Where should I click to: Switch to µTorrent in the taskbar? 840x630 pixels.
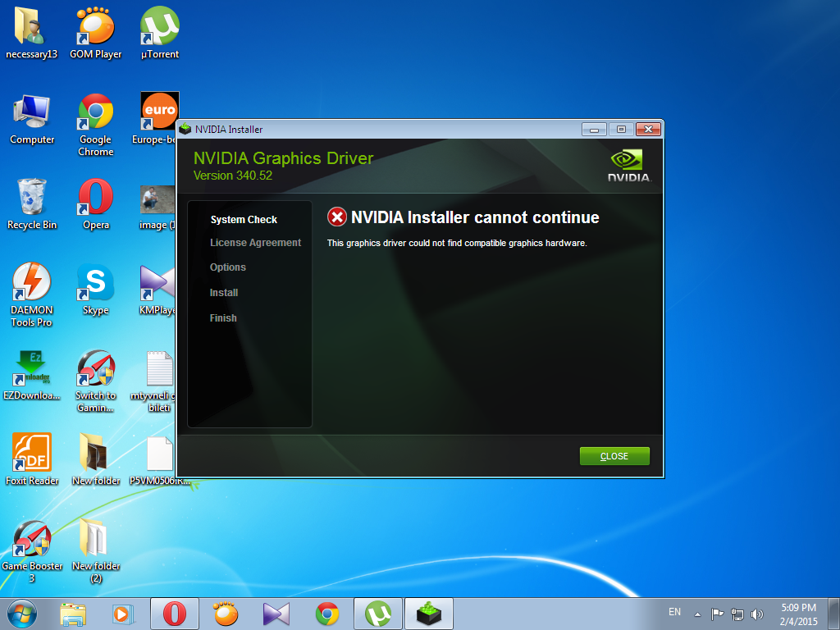pos(378,614)
